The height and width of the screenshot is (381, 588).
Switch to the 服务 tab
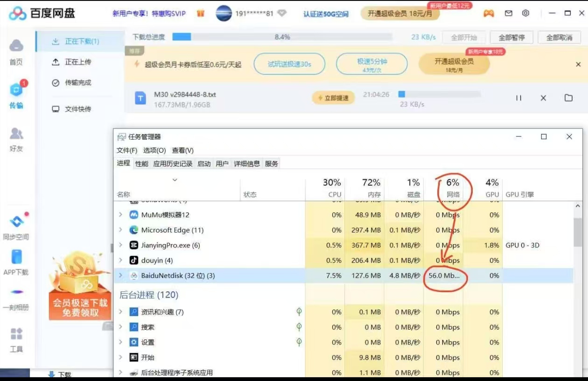(x=272, y=163)
